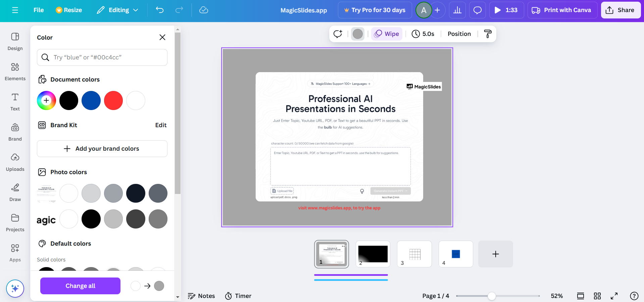Change the 5.0s page duration

[423, 34]
